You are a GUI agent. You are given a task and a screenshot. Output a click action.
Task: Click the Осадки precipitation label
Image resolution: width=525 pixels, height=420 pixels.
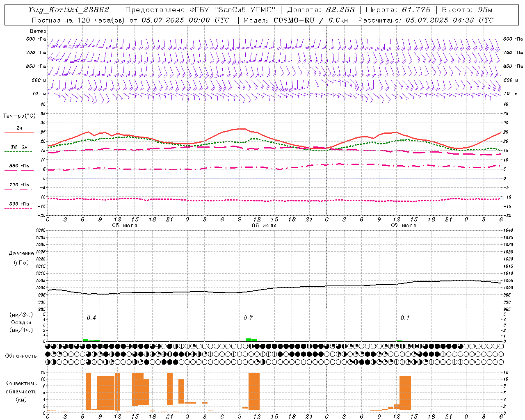click(x=21, y=322)
